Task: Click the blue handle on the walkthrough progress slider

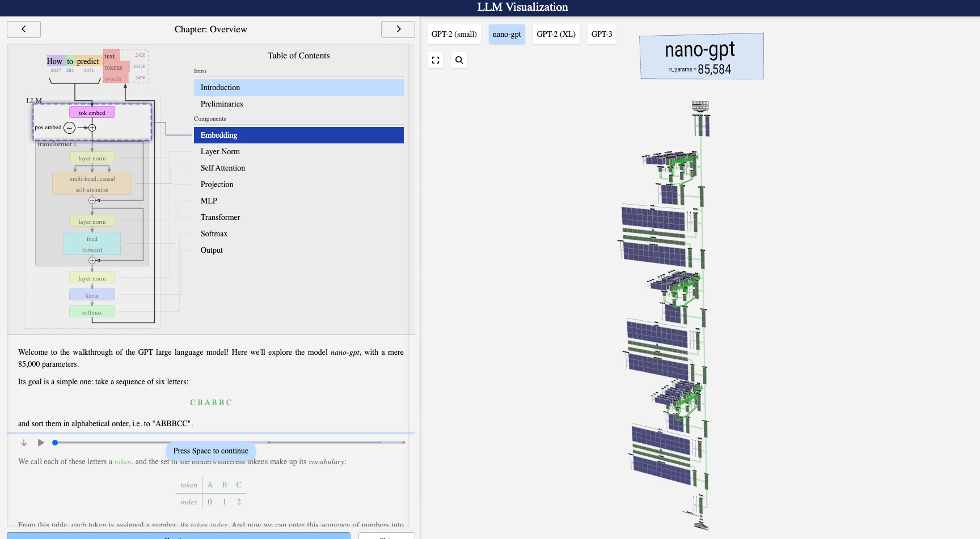Action: [x=55, y=443]
